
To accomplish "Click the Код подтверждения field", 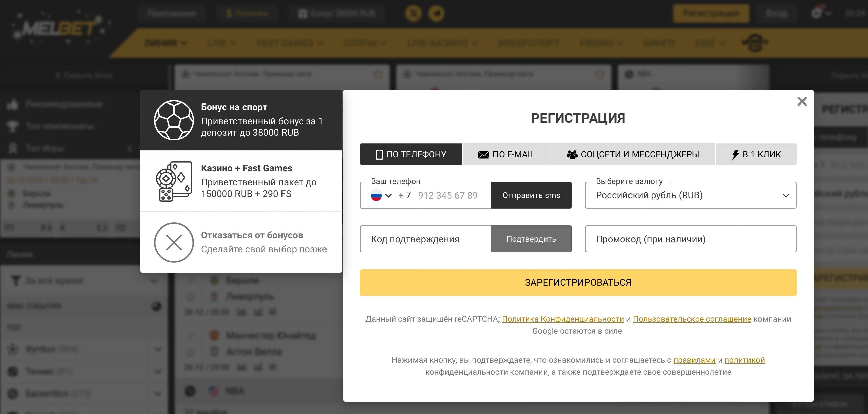I will (x=426, y=239).
